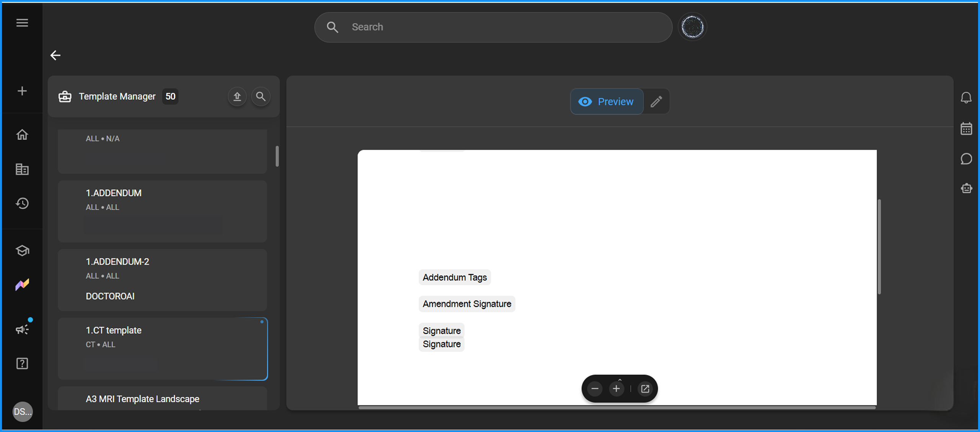Click the document preview horizontal scrollbar
The height and width of the screenshot is (432, 980).
pyautogui.click(x=617, y=408)
